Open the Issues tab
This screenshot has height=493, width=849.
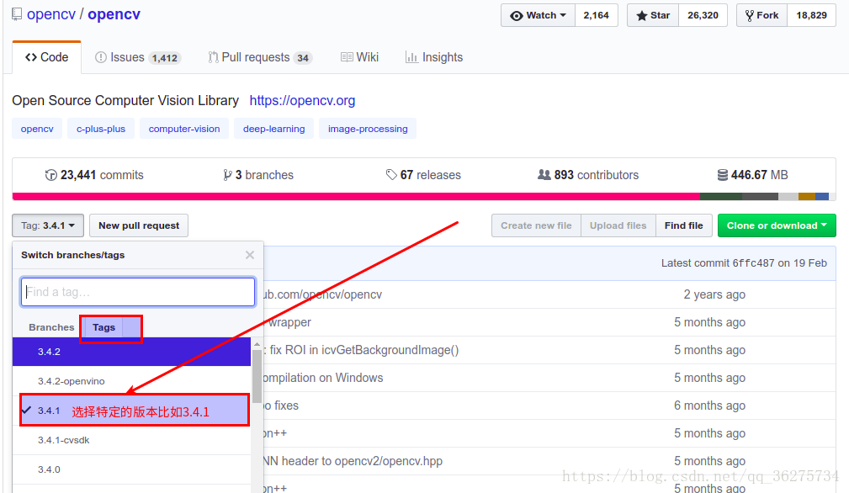tap(138, 57)
